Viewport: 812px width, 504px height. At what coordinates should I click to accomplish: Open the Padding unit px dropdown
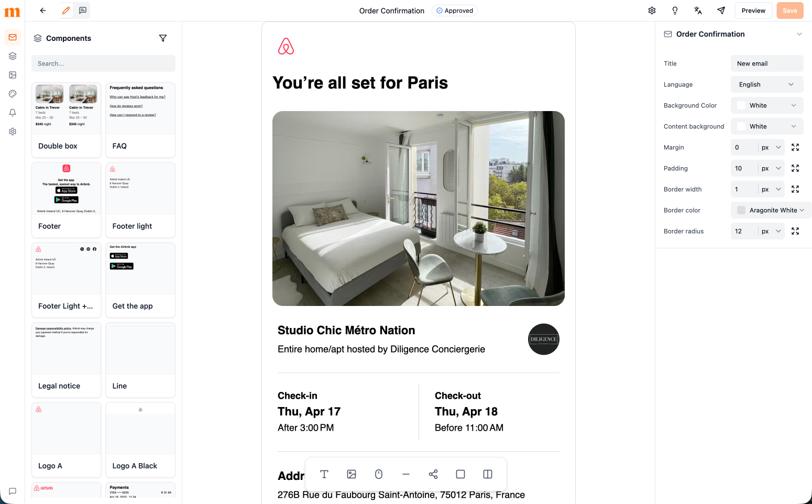click(771, 168)
